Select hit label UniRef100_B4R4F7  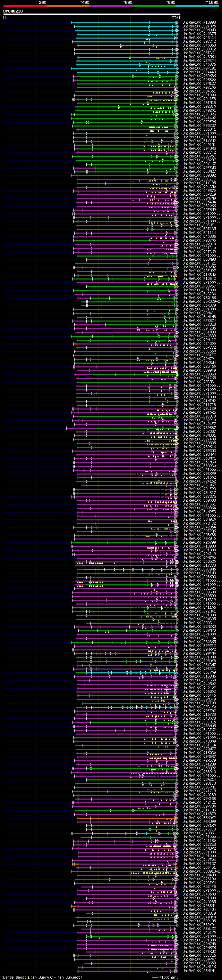pyautogui.click(x=199, y=424)
